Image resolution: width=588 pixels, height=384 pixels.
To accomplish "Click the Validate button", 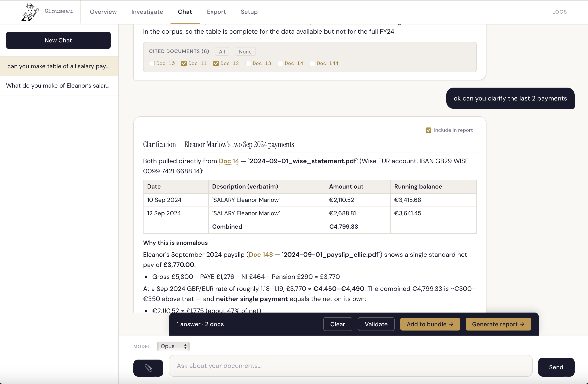I will 376,324.
